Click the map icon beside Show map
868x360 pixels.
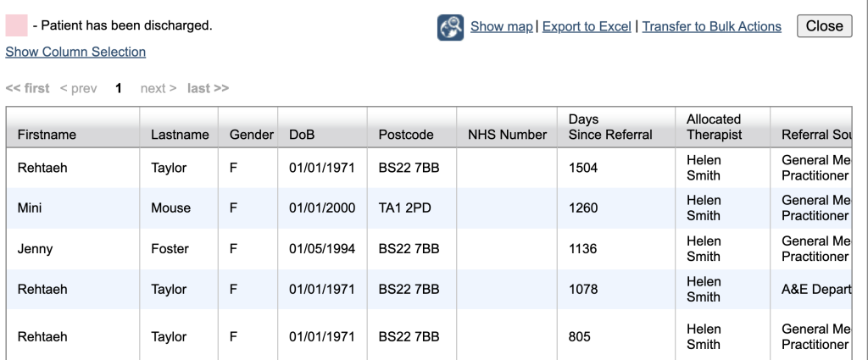tap(450, 27)
